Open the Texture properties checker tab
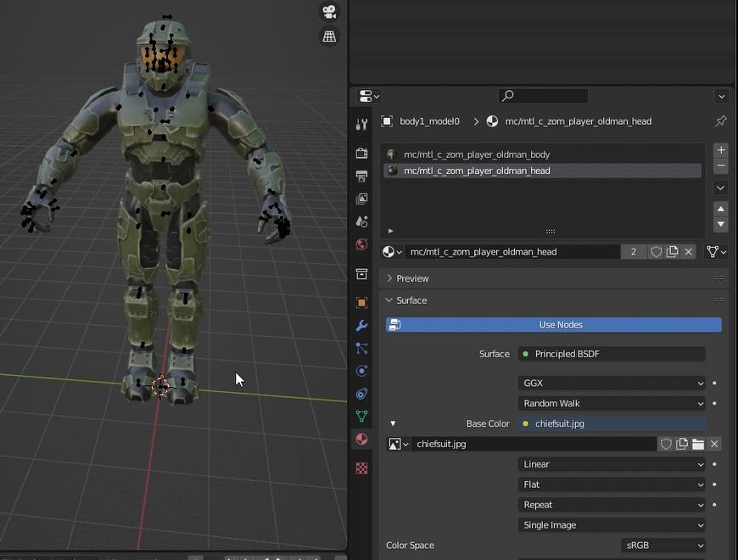This screenshot has width=738, height=560. [x=362, y=468]
